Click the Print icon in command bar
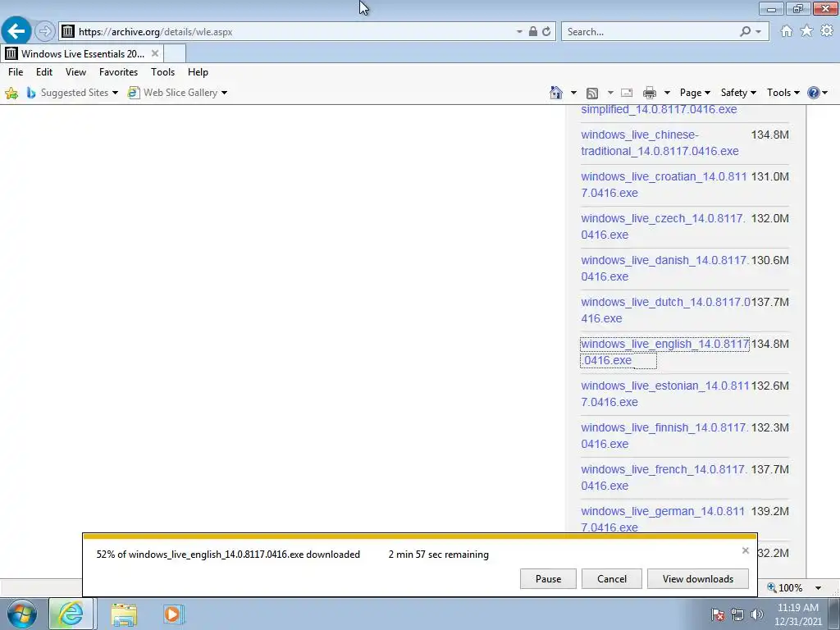 click(x=650, y=93)
